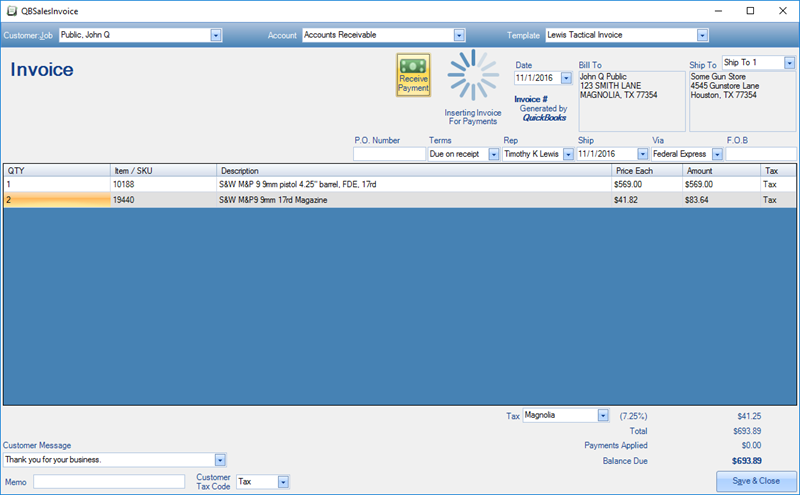Expand the Via Federal Express dropdown
The width and height of the screenshot is (800, 495).
717,154
